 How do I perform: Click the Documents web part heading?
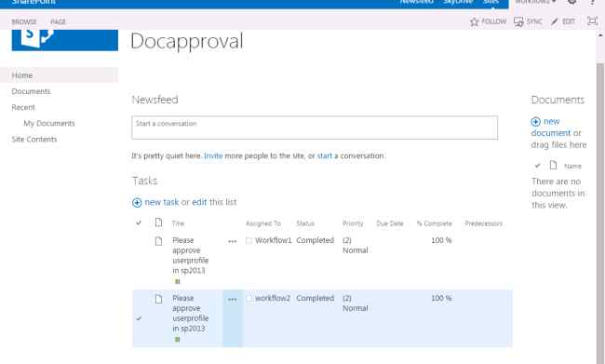point(558,100)
